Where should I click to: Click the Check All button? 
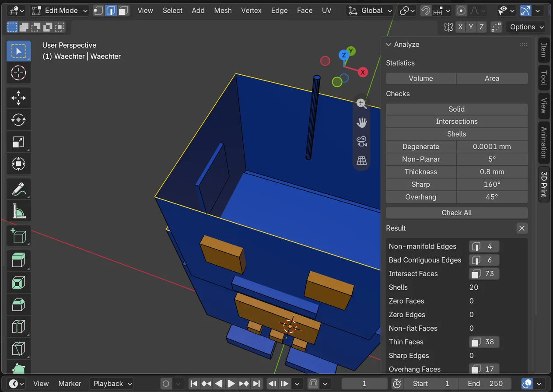pyautogui.click(x=457, y=213)
